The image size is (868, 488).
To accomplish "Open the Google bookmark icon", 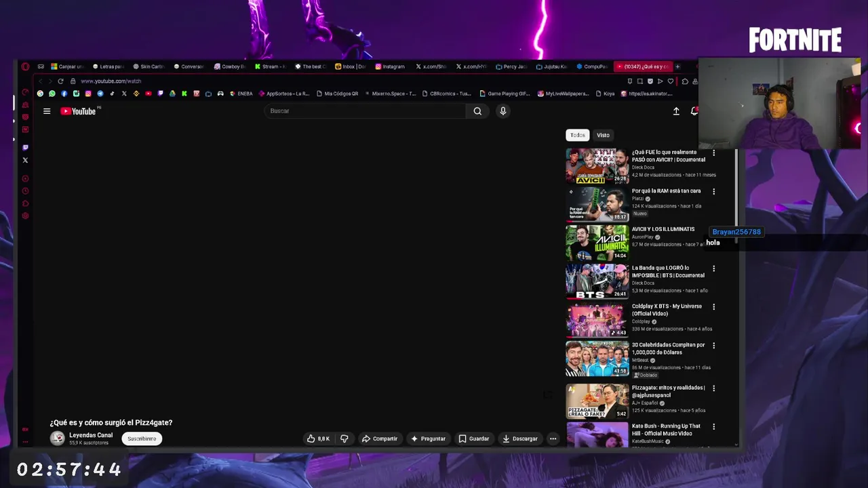I will pos(40,94).
